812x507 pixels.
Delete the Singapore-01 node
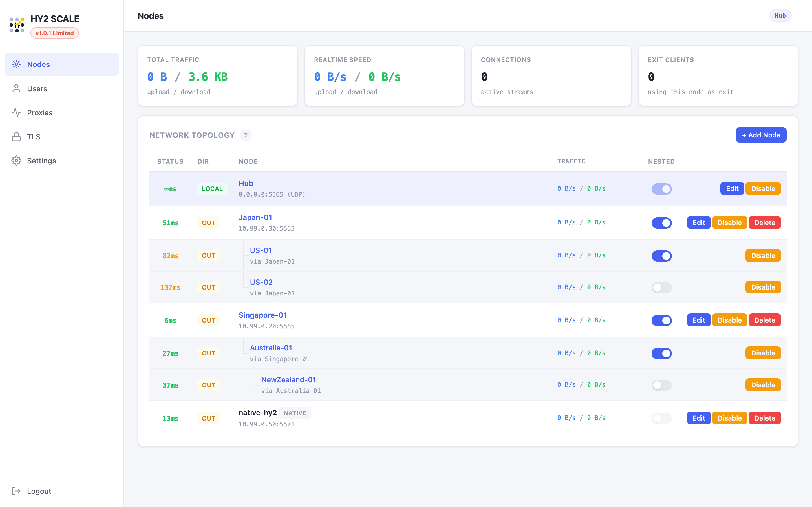tap(764, 320)
